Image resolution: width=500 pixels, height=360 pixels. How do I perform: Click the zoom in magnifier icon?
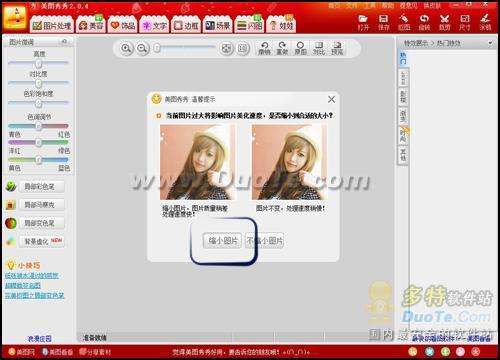click(126, 48)
